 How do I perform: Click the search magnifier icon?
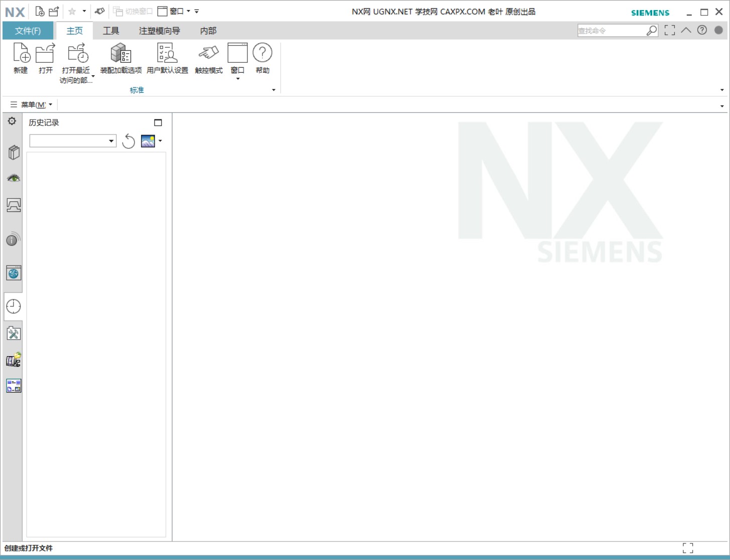pyautogui.click(x=651, y=31)
